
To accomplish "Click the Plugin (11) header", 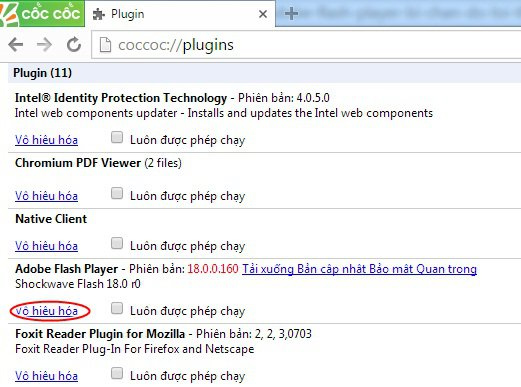I will pyautogui.click(x=42, y=73).
